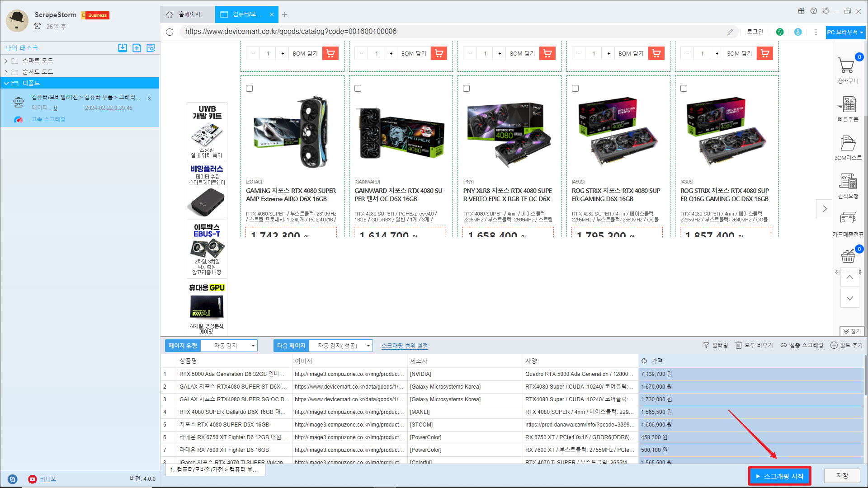Click the gift icon in title bar
Image resolution: width=868 pixels, height=488 pixels.
801,11
